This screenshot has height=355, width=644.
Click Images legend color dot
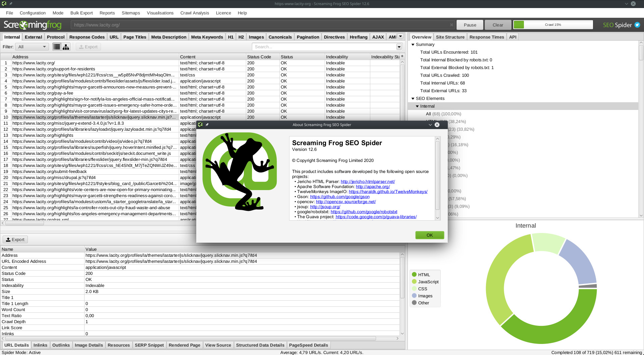414,296
